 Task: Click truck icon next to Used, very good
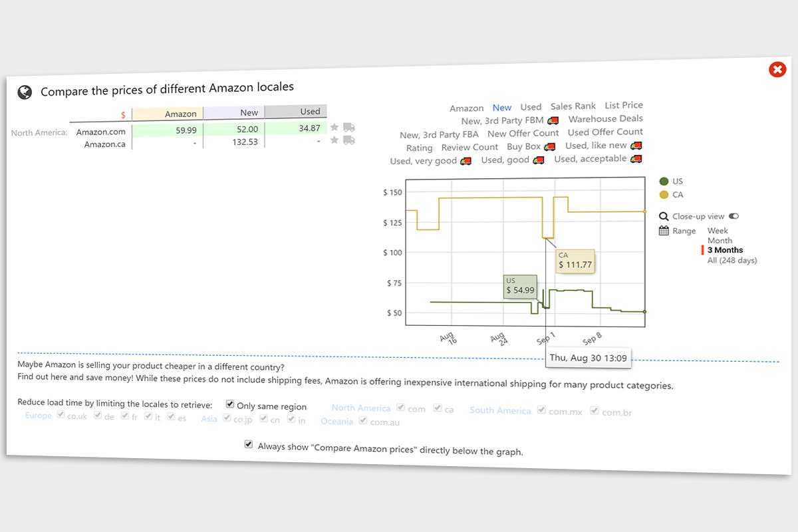coord(465,161)
